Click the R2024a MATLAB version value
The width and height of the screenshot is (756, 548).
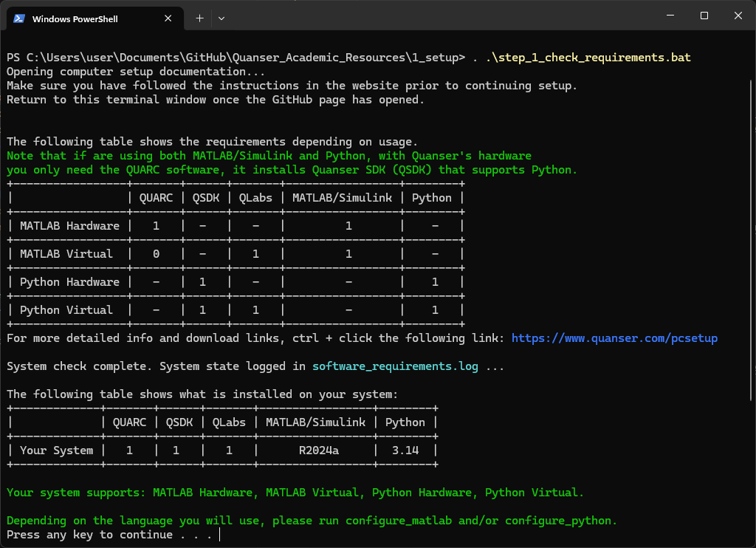(319, 450)
